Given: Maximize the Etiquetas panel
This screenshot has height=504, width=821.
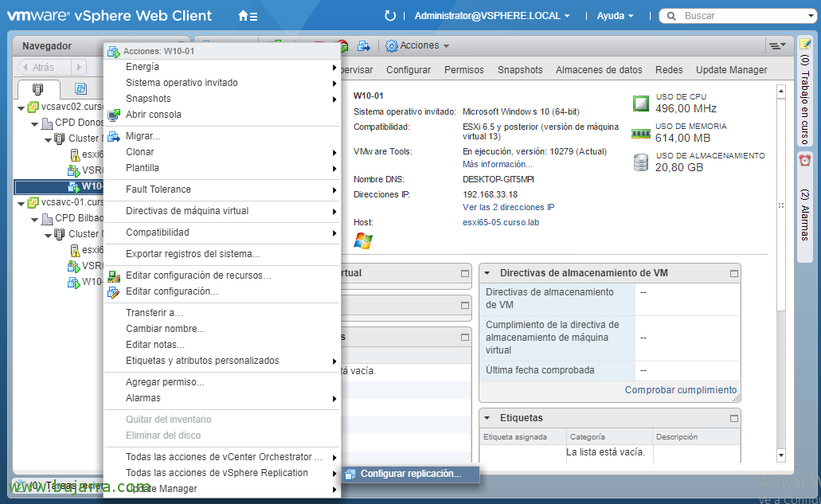Looking at the screenshot, I should point(734,419).
